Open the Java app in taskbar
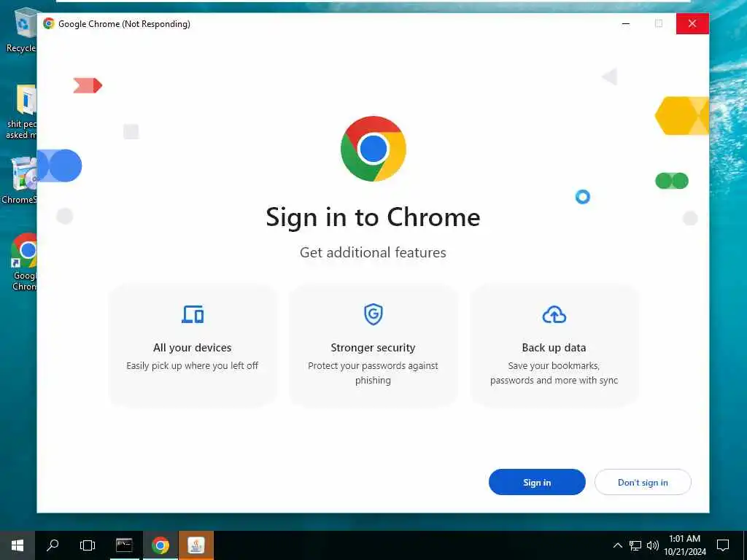 [x=196, y=545]
